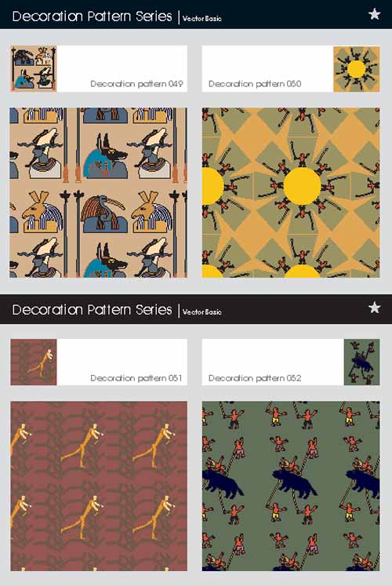Select the Egyptian gods thumbnail for pattern 049
392x586 pixels.
tap(34, 69)
